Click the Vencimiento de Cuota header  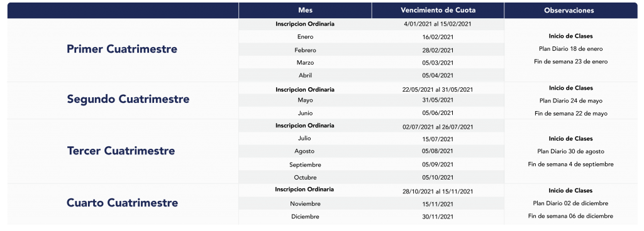tap(438, 11)
